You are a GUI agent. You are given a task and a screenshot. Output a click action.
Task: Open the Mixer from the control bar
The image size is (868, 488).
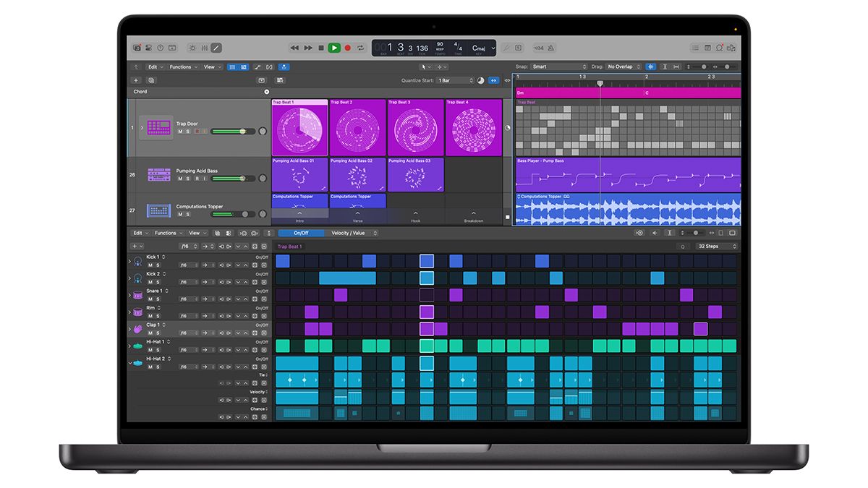[205, 48]
